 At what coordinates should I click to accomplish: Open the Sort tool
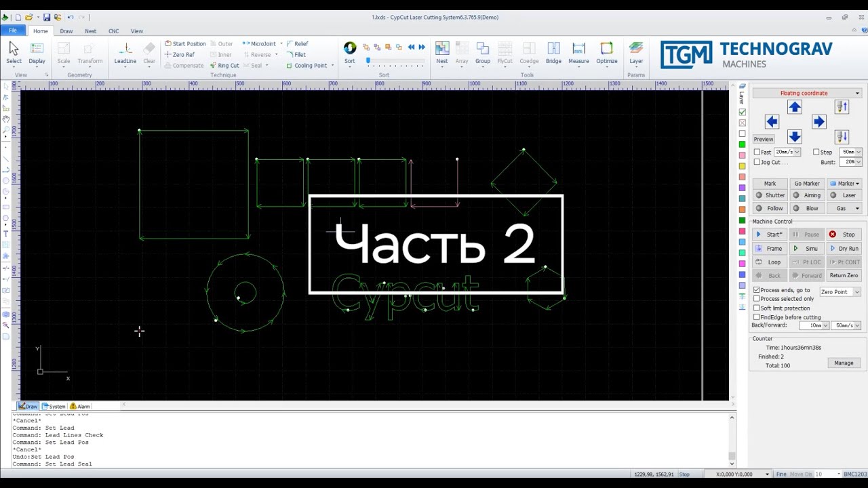click(x=350, y=53)
